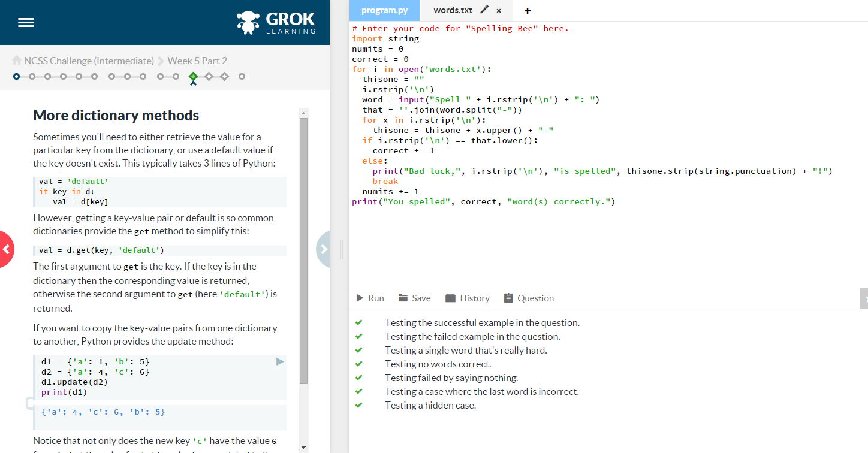The width and height of the screenshot is (868, 453).
Task: Click the Question clipboard icon
Action: click(508, 298)
